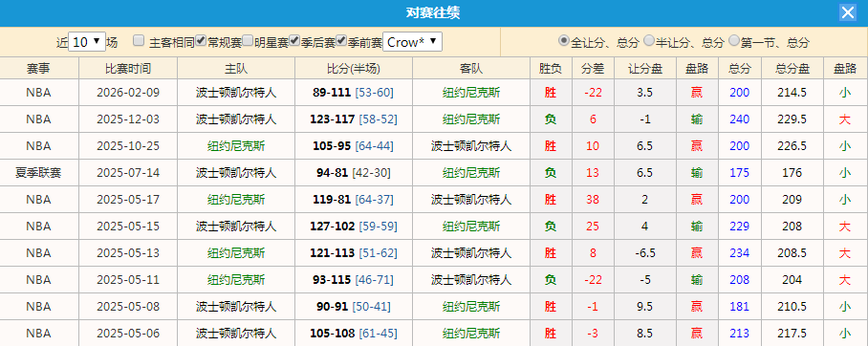Click score 94-81 [42-30]
Image resolution: width=868 pixels, height=346 pixels.
coord(354,173)
